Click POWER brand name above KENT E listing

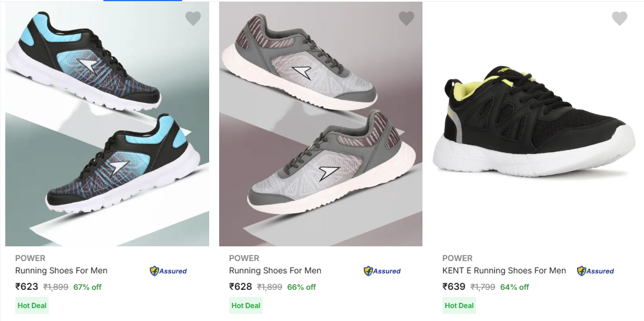coord(457,258)
